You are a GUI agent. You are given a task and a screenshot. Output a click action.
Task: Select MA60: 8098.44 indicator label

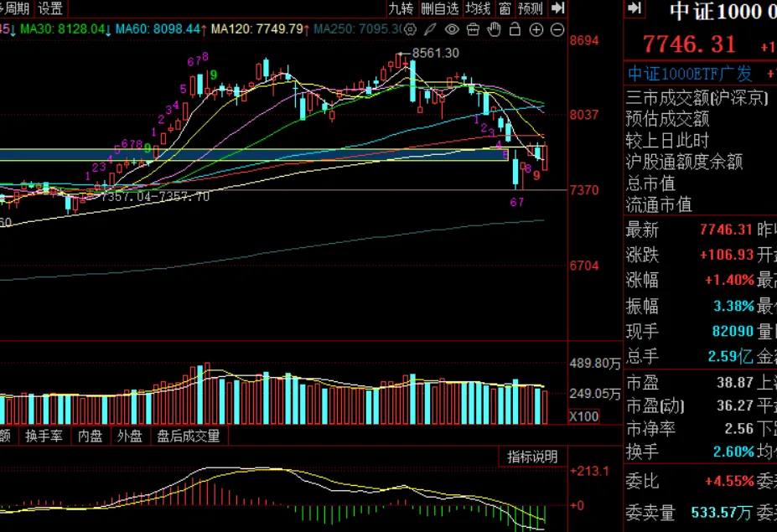(158, 29)
